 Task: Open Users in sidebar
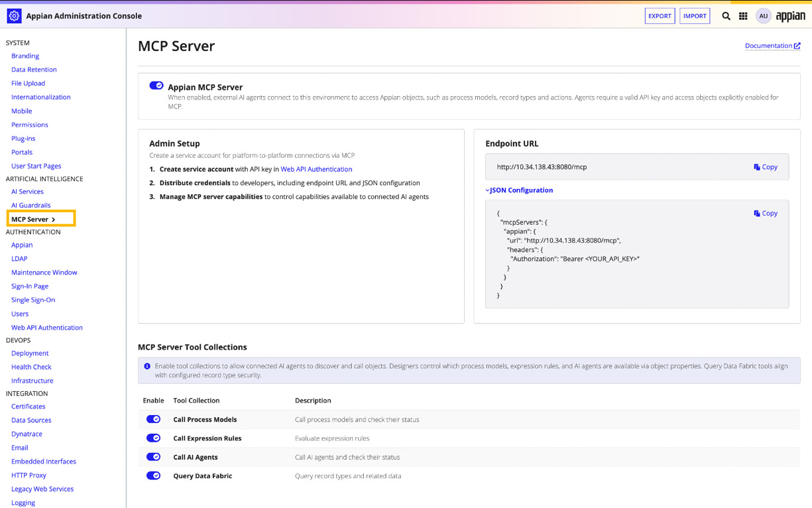[20, 314]
